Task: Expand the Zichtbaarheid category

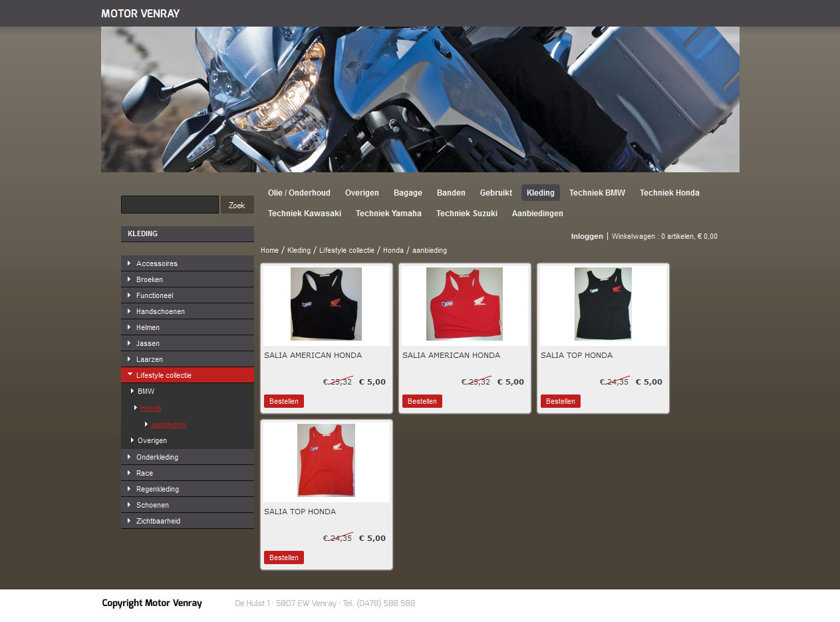Action: pyautogui.click(x=188, y=521)
